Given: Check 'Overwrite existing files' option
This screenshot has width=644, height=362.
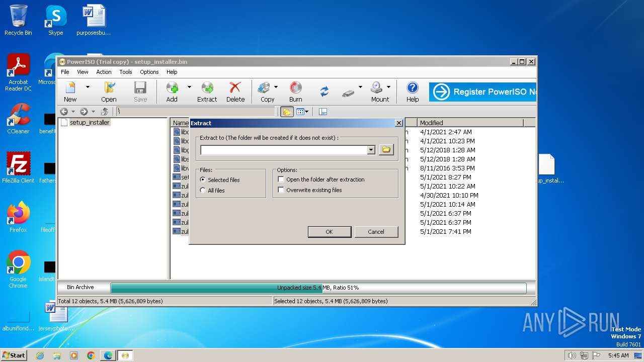Looking at the screenshot, I should click(x=281, y=190).
